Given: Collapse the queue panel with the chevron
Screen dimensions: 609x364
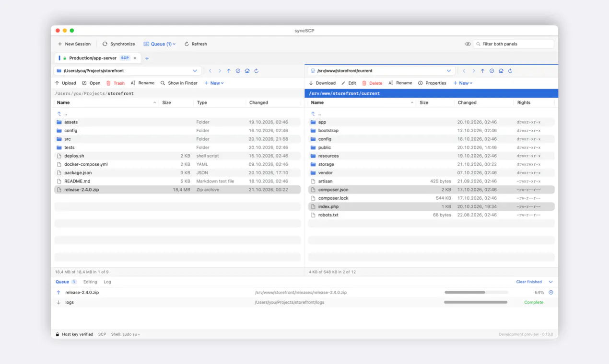Looking at the screenshot, I should pos(550,282).
